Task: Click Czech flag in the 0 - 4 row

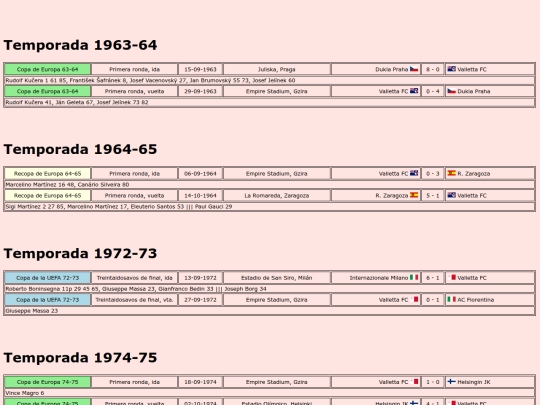Action: pyautogui.click(x=451, y=91)
